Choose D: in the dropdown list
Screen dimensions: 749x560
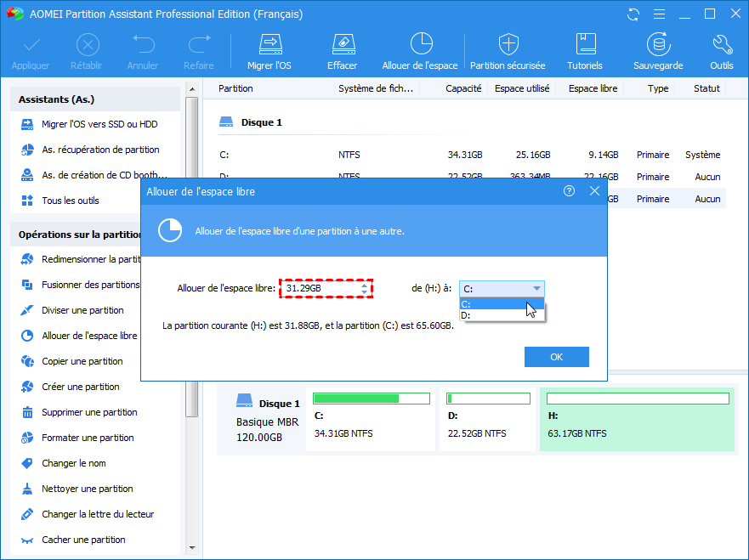(502, 315)
